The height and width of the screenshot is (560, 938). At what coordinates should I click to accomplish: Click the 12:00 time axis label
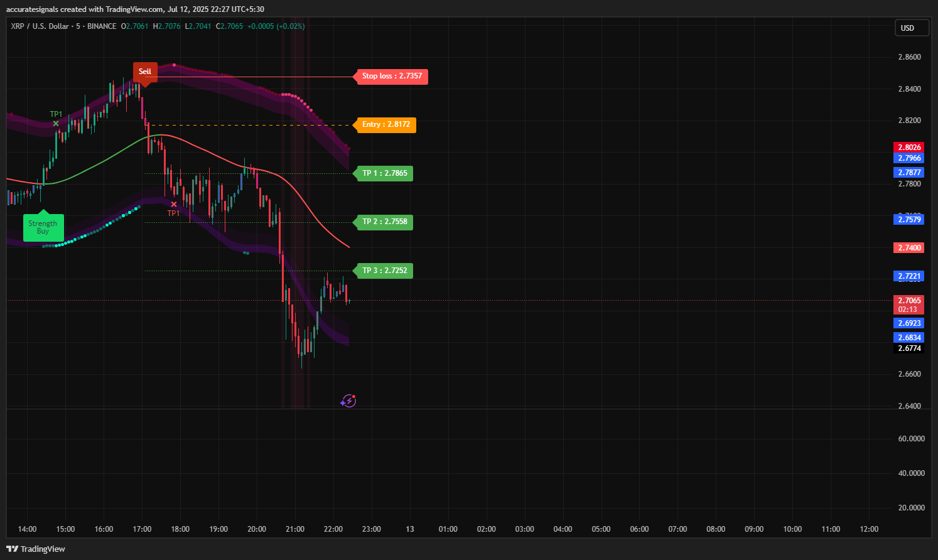(x=869, y=529)
